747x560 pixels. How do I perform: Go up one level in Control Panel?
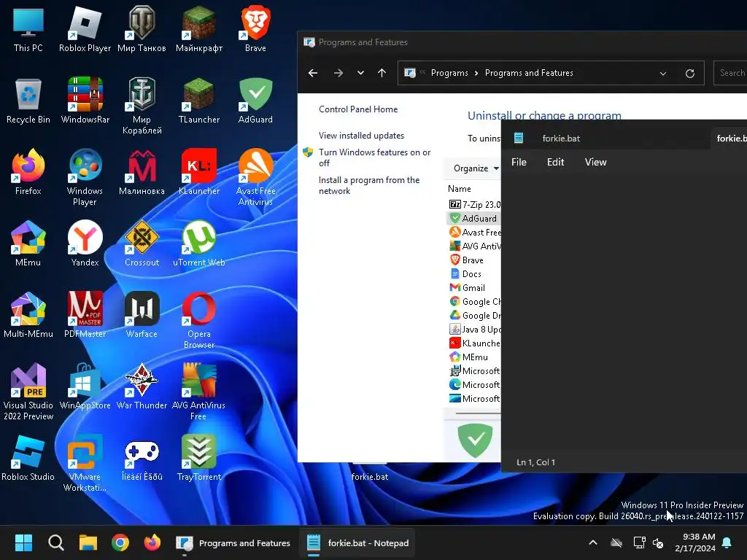[x=382, y=73]
